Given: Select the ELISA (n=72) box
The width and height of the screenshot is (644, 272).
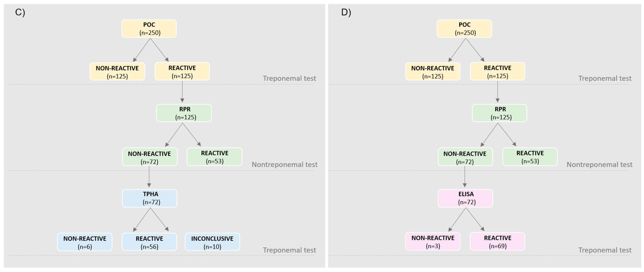Looking at the screenshot, I should 465,198.
